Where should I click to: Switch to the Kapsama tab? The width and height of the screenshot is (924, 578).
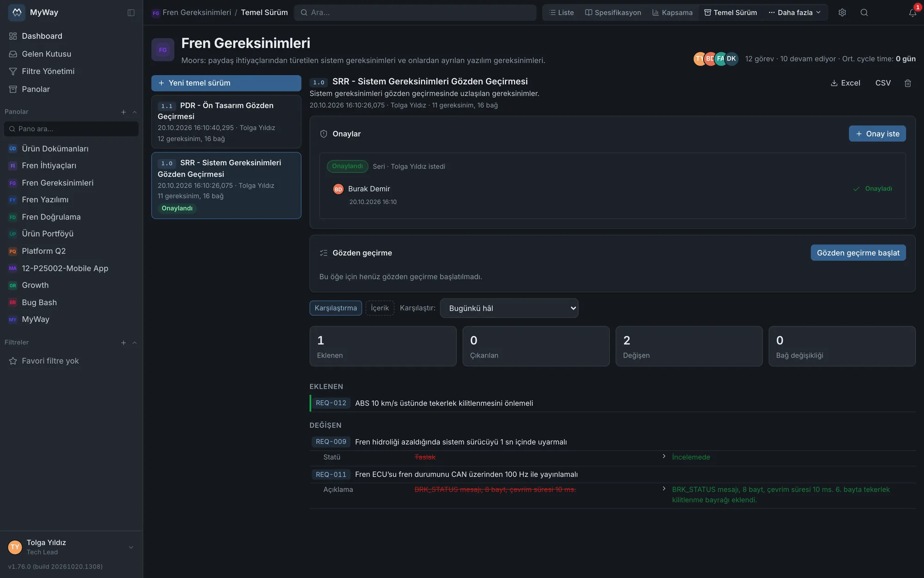pyautogui.click(x=672, y=12)
